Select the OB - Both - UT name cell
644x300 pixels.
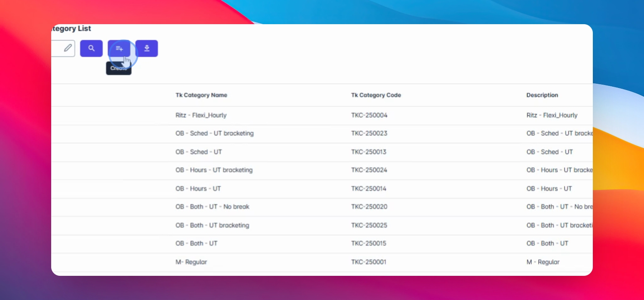pos(196,243)
